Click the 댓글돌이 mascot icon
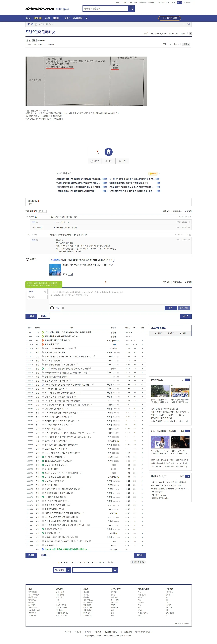Screen dimensions: 217x644 point(28,259)
